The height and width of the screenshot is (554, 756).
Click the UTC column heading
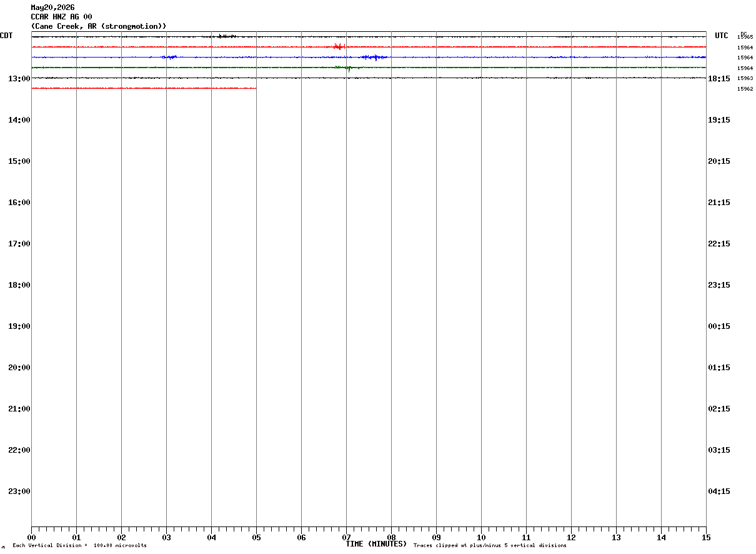722,36
